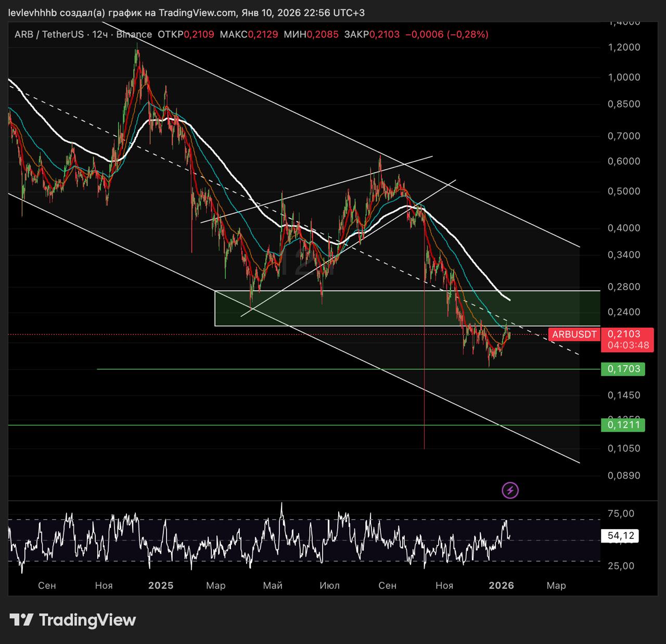Click the TradingView.com text in the header
This screenshot has width=666, height=644.
tap(196, 12)
